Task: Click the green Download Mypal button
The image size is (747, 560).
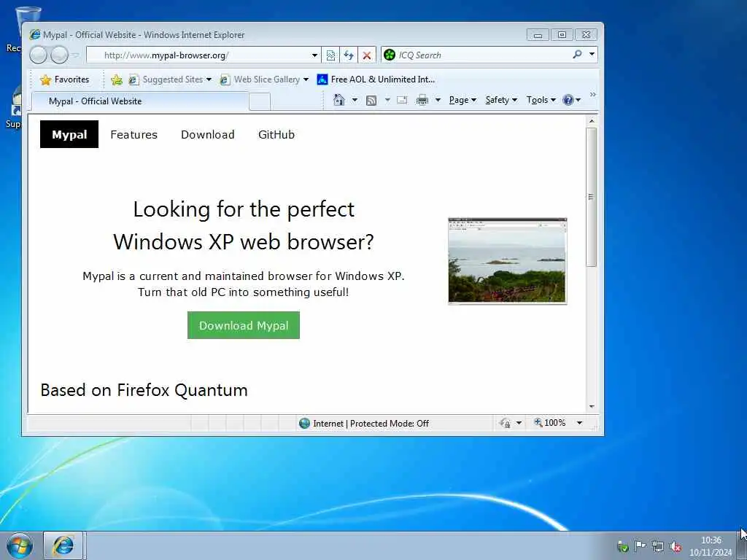Action: 244,325
